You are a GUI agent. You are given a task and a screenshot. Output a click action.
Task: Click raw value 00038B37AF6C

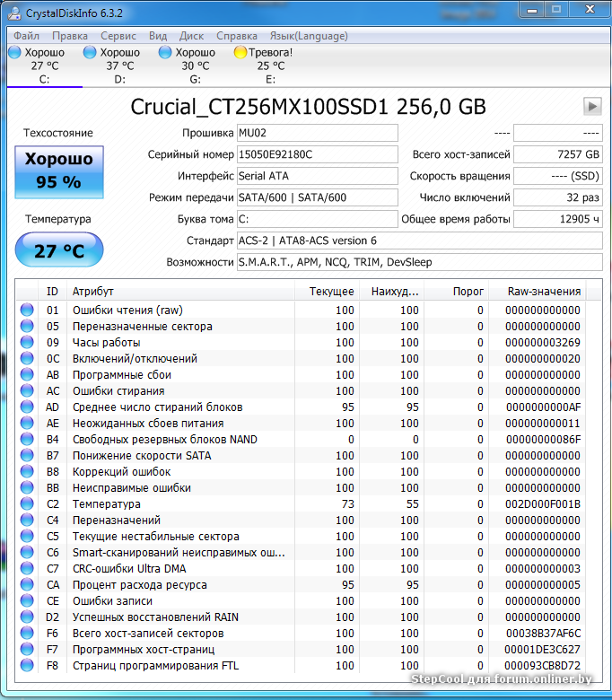(543, 633)
